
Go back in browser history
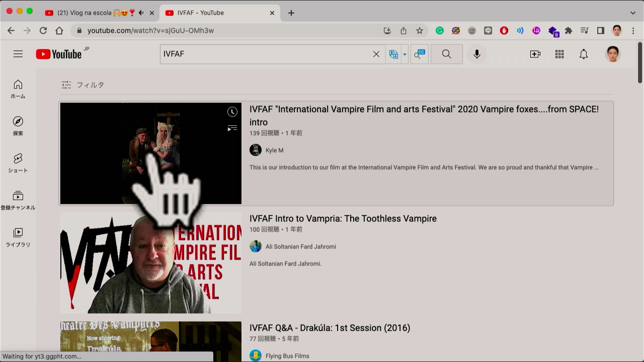(x=11, y=31)
